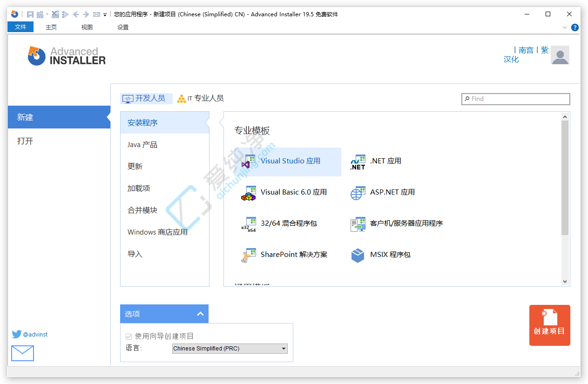
Task: Switch to the IT 专业人员 category
Action: (200, 98)
